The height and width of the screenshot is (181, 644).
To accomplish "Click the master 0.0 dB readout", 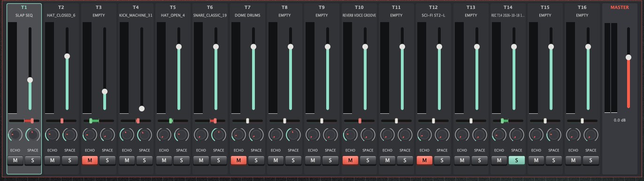I will tap(620, 120).
